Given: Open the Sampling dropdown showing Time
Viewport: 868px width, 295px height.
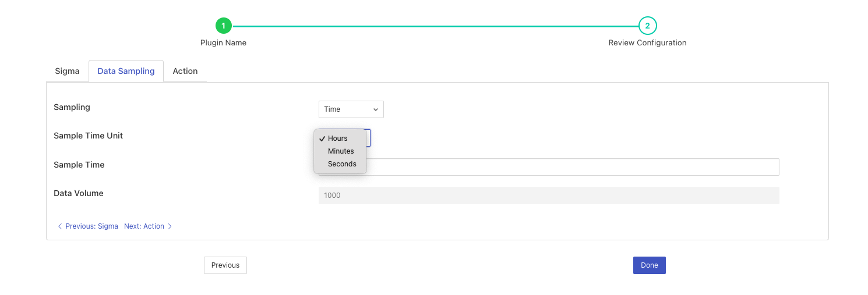Looking at the screenshot, I should pos(350,109).
